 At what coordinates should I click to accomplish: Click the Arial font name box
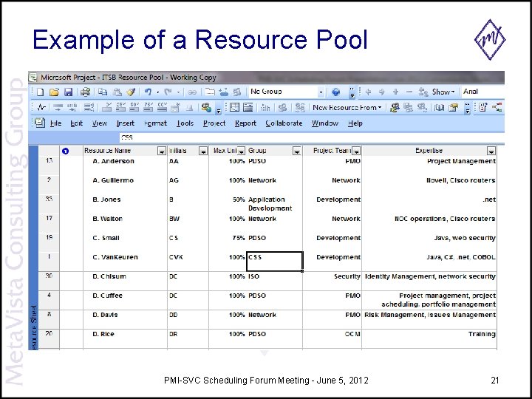(482, 92)
